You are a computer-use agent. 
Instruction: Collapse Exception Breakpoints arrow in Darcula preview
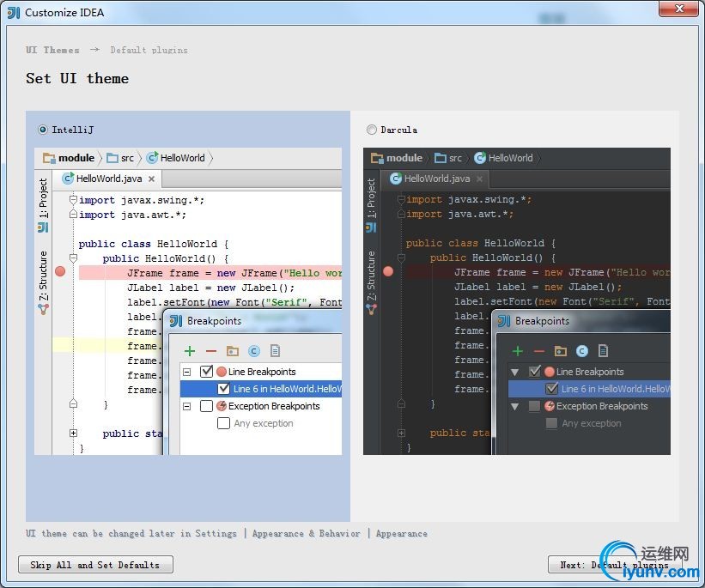tap(515, 406)
